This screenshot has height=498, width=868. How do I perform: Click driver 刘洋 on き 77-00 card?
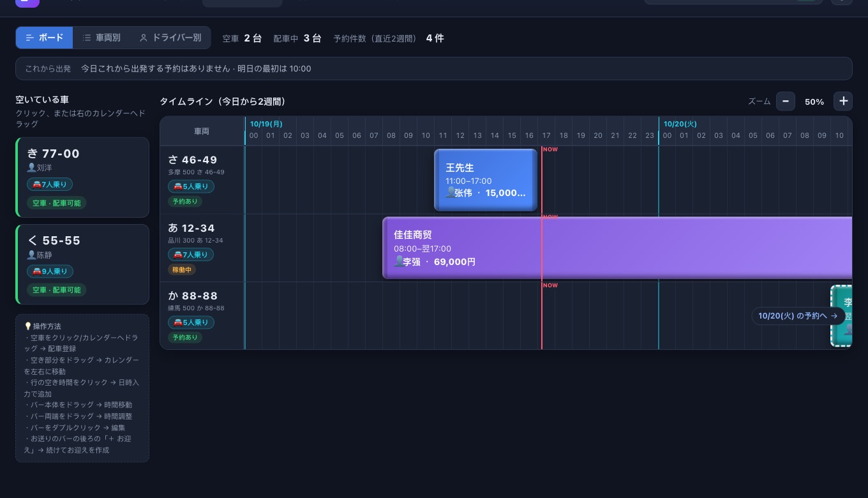pyautogui.click(x=40, y=168)
